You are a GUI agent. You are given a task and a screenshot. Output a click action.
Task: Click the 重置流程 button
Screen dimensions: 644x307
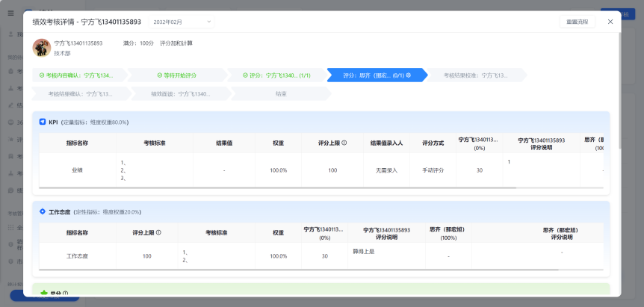pyautogui.click(x=577, y=22)
